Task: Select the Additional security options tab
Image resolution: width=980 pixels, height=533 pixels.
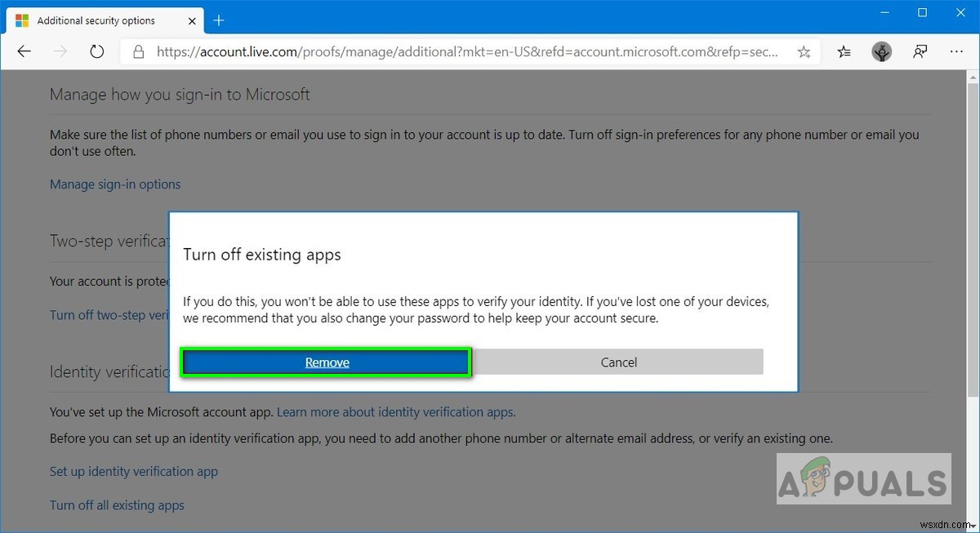Action: 96,20
